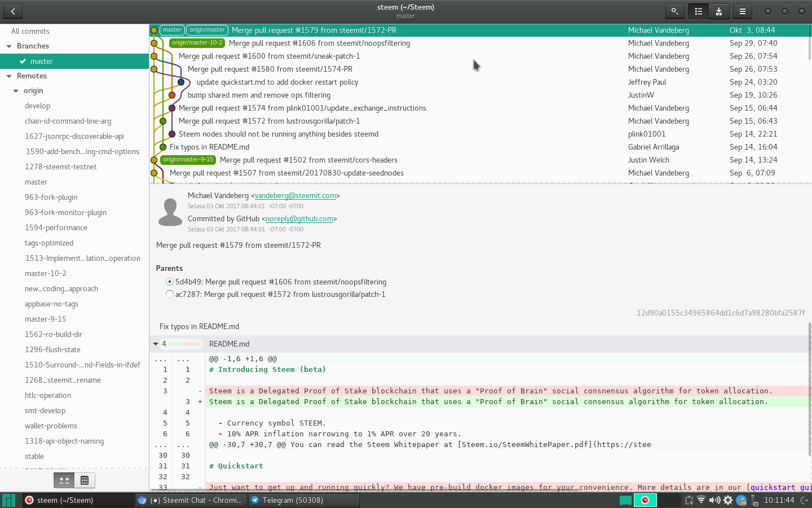Select commit 'Fix typos in README.md'
812x508 pixels.
coord(480,147)
